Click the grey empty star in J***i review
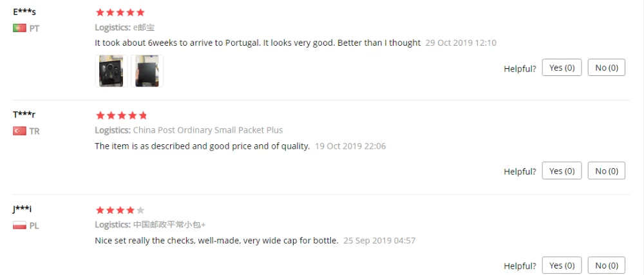 point(140,210)
